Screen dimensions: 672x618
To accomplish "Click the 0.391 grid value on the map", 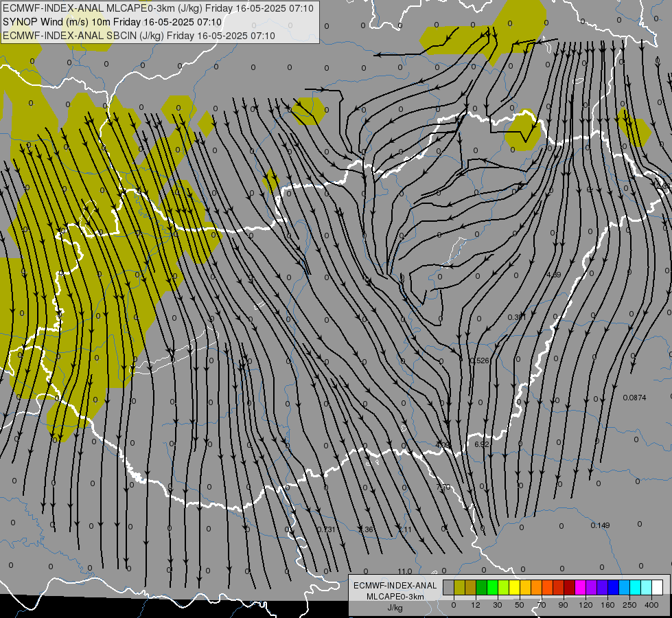I will 517,317.
